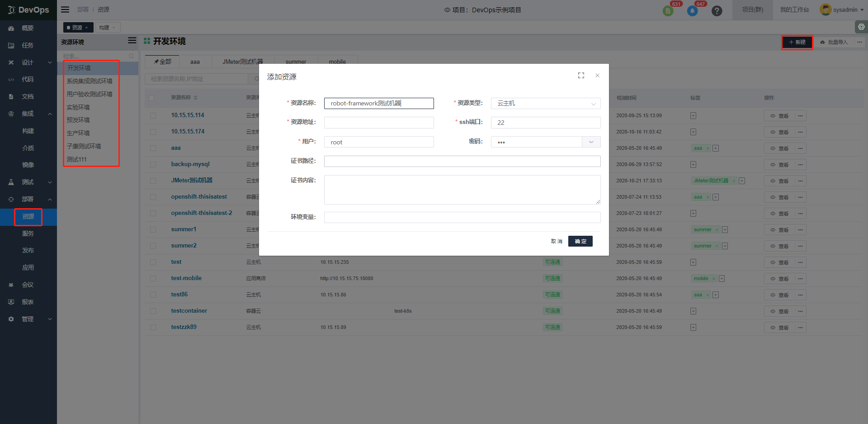
Task: Tick the checkbox for test-mobile
Action: (x=153, y=279)
